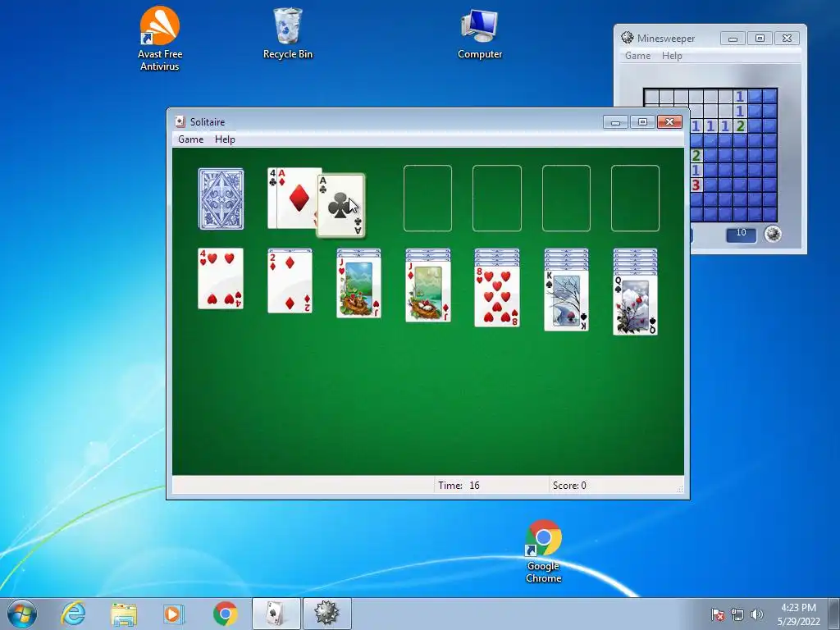Minimize the Minesweeper window

733,39
